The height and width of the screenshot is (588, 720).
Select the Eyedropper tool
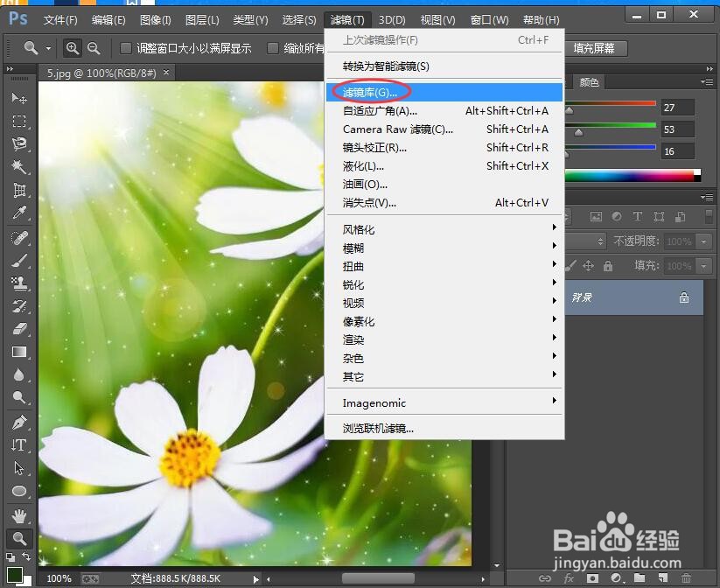pos(19,213)
